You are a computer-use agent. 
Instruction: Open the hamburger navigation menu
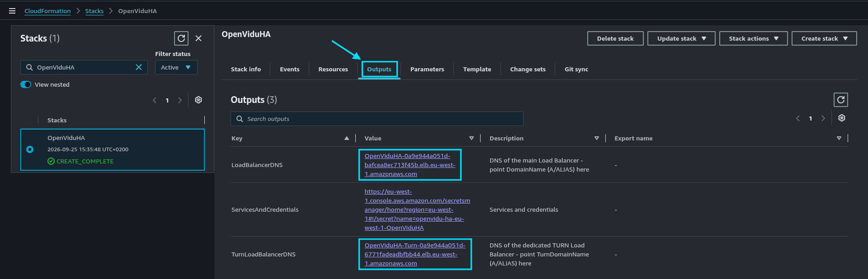click(12, 11)
